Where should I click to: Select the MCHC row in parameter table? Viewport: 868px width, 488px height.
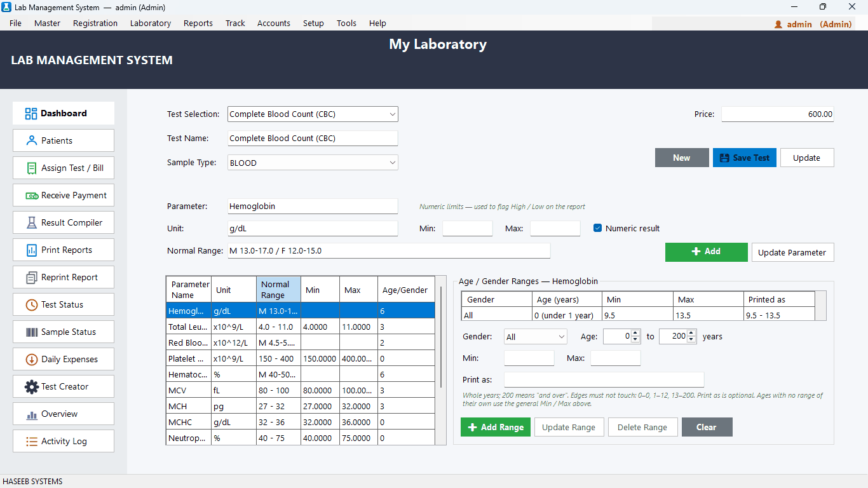(301, 422)
